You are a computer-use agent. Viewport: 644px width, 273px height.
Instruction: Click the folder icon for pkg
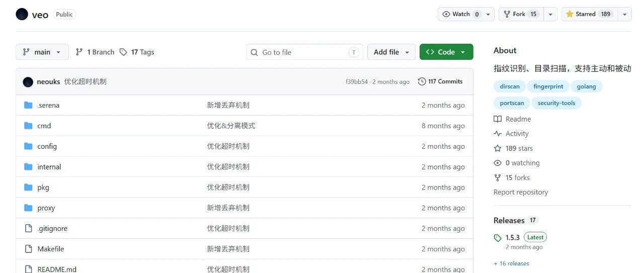click(28, 187)
